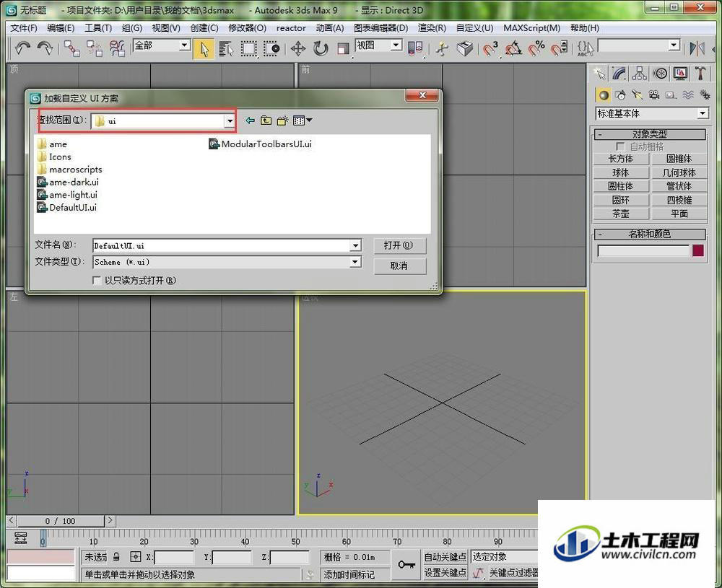Click the Redo arrow in the main toolbar
The width and height of the screenshot is (722, 588).
[45, 48]
